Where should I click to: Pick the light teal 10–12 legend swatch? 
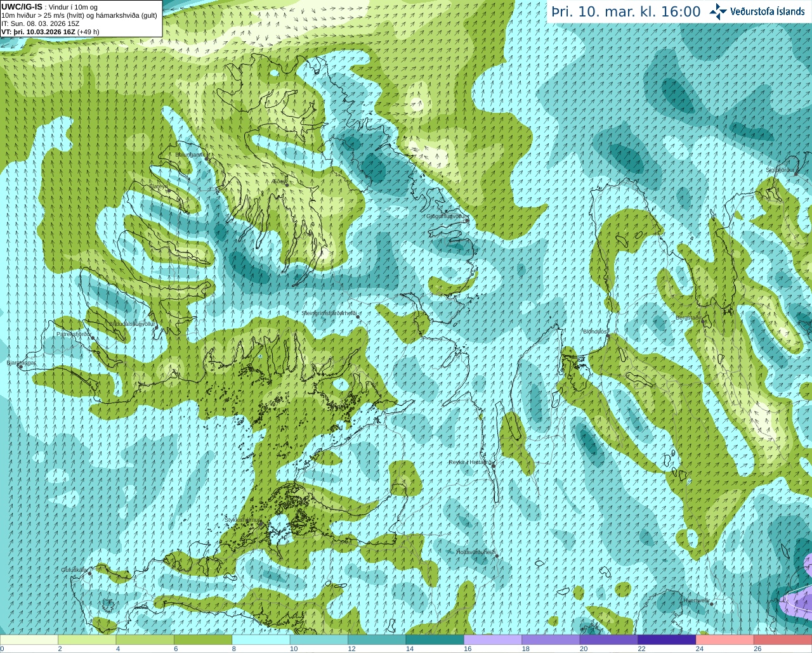[319, 640]
